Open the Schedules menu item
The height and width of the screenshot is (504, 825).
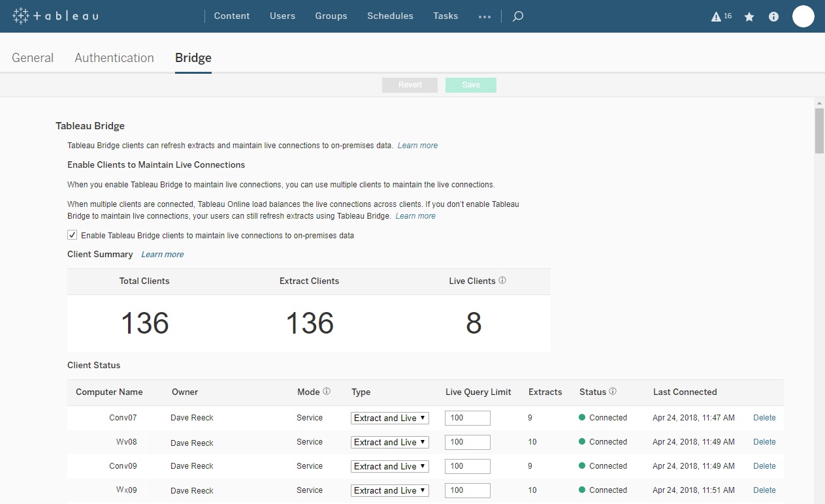(390, 16)
